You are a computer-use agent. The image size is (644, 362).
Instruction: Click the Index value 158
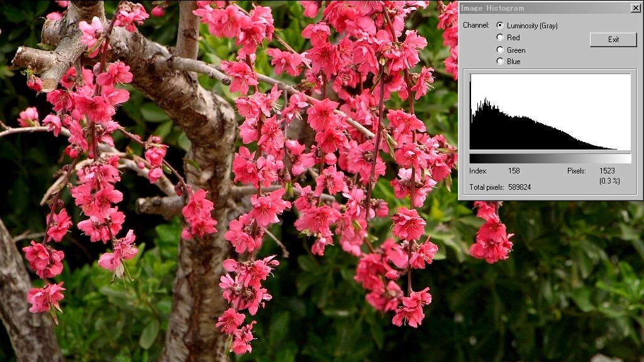(x=514, y=171)
